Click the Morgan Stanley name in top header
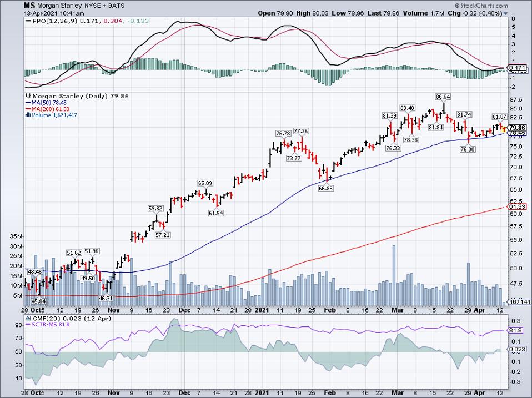The image size is (532, 398). pyautogui.click(x=60, y=6)
